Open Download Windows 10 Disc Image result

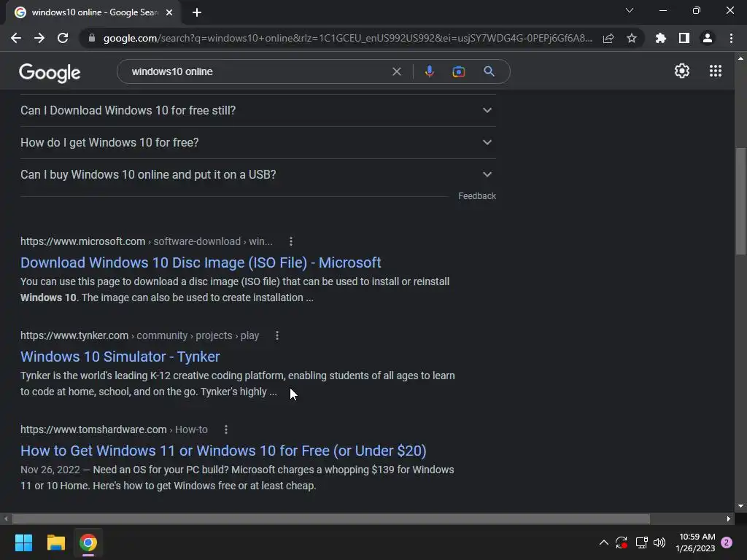201,262
